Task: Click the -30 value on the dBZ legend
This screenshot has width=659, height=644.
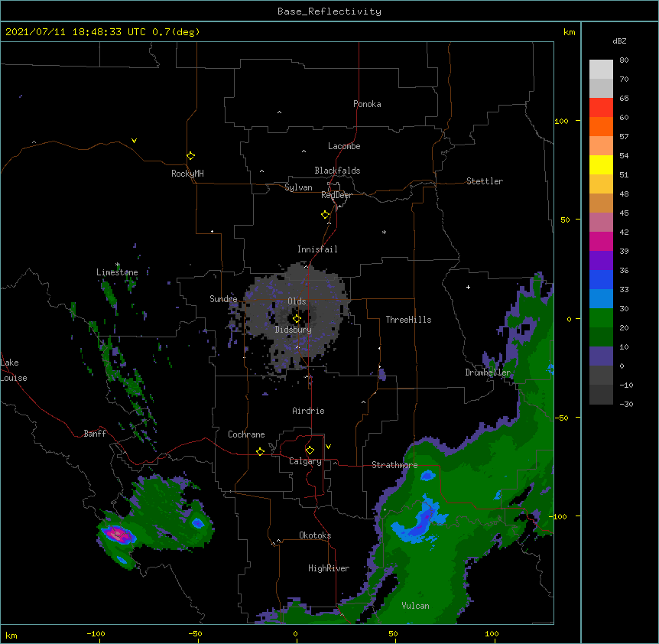Action: pyautogui.click(x=626, y=405)
